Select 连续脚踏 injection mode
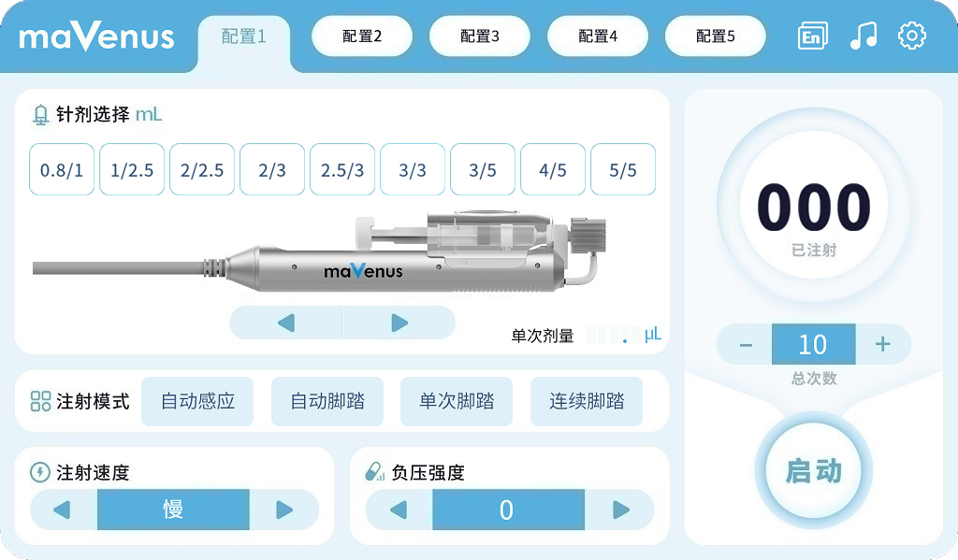The width and height of the screenshot is (958, 560). click(x=587, y=401)
